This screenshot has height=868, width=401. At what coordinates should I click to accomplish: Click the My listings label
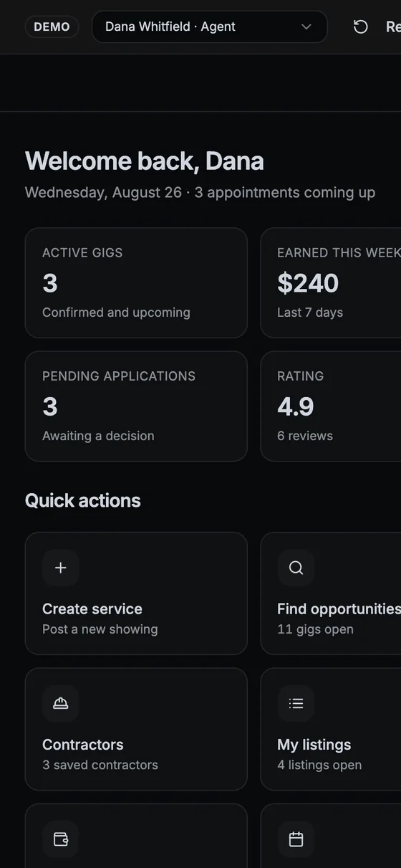coord(314,744)
